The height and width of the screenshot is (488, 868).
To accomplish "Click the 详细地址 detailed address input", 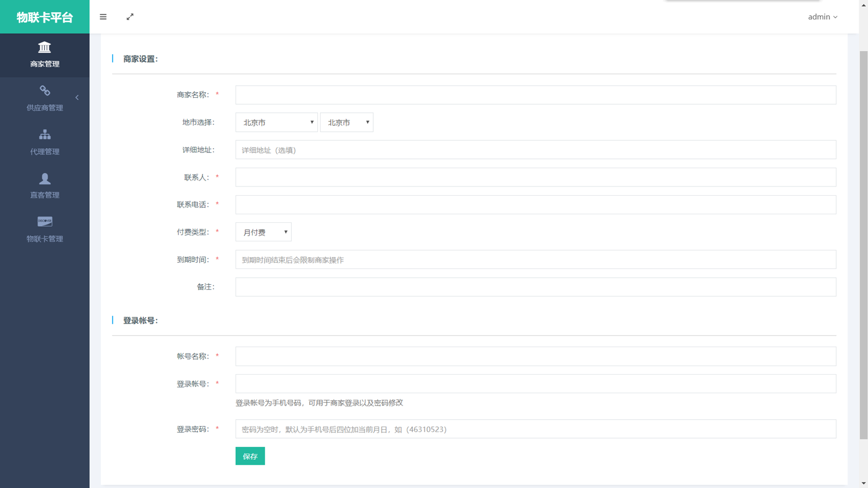I will coord(535,150).
